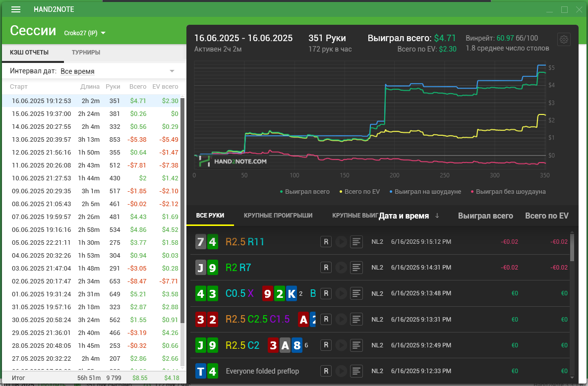
Task: Sort sessions by EV всего column
Action: pos(166,87)
